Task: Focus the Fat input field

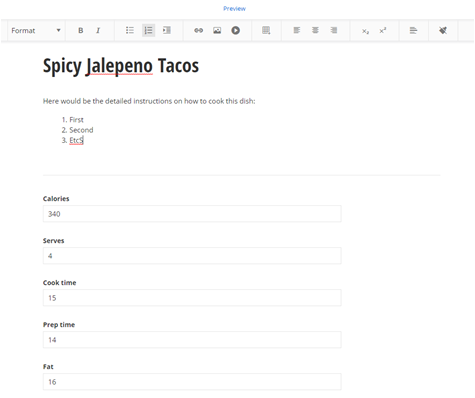Action: [x=192, y=382]
